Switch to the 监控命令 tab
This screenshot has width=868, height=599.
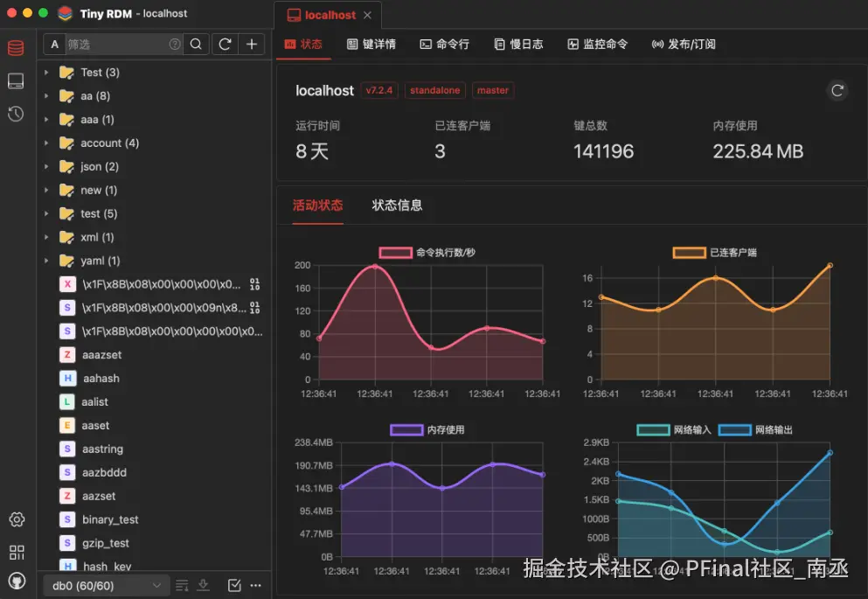[x=598, y=45]
